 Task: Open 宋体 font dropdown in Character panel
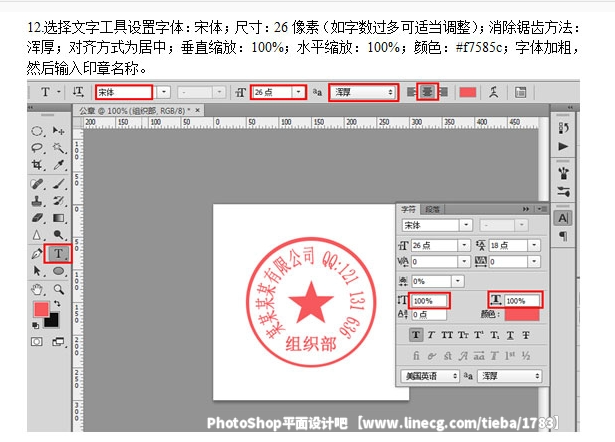466,225
